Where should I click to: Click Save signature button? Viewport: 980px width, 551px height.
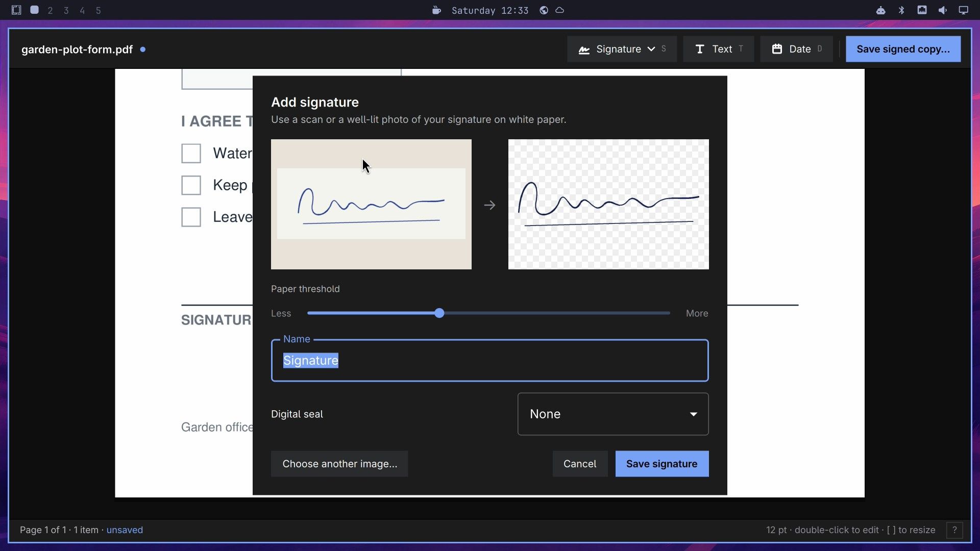click(661, 464)
